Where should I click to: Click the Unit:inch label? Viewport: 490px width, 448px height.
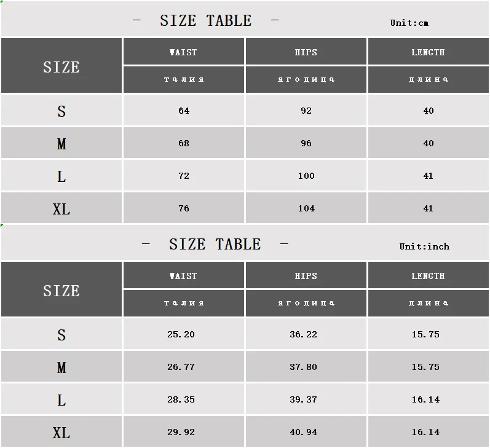coord(424,246)
